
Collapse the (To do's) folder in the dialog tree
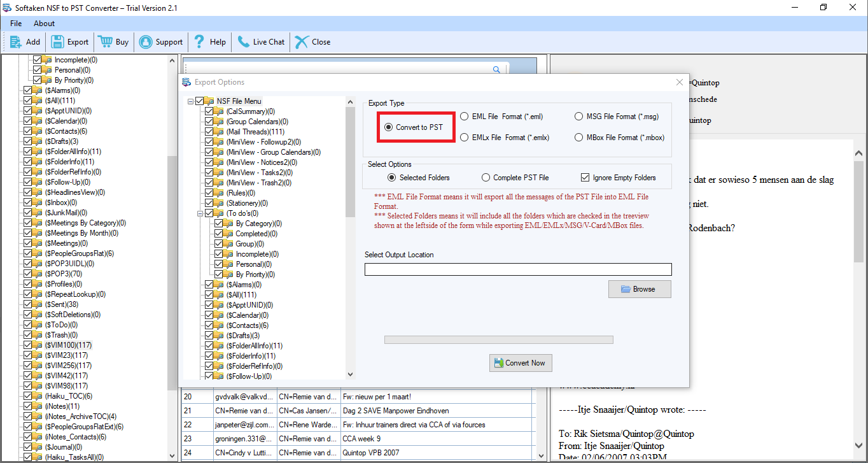click(200, 213)
